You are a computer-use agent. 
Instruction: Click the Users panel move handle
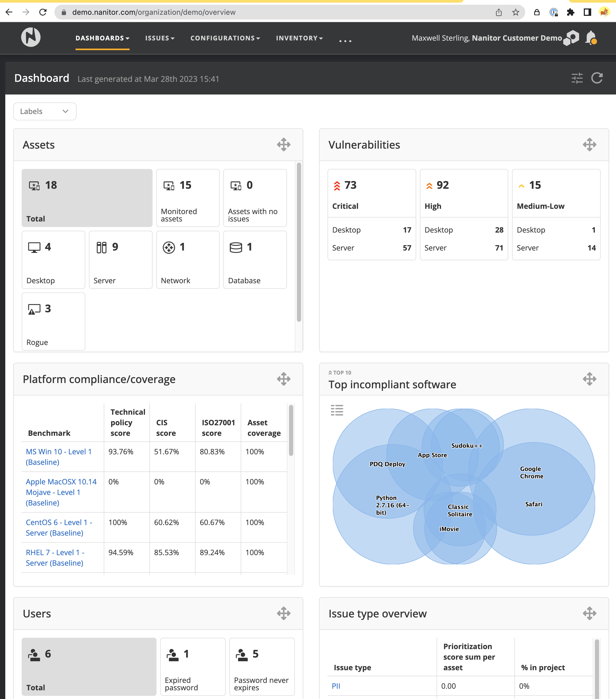point(283,613)
